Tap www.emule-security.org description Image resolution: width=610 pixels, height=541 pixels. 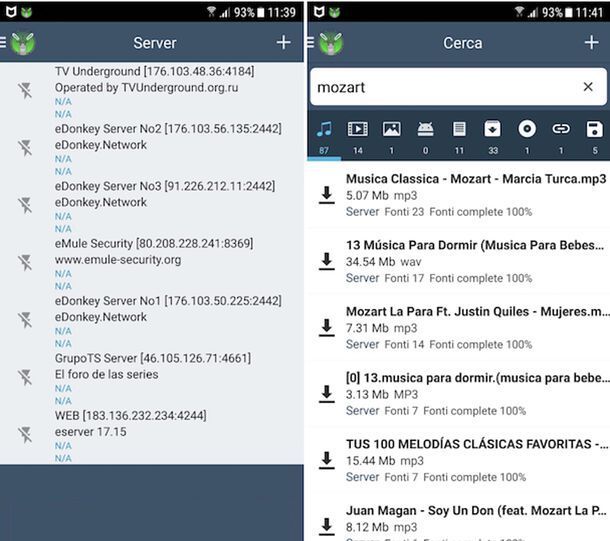[118, 260]
